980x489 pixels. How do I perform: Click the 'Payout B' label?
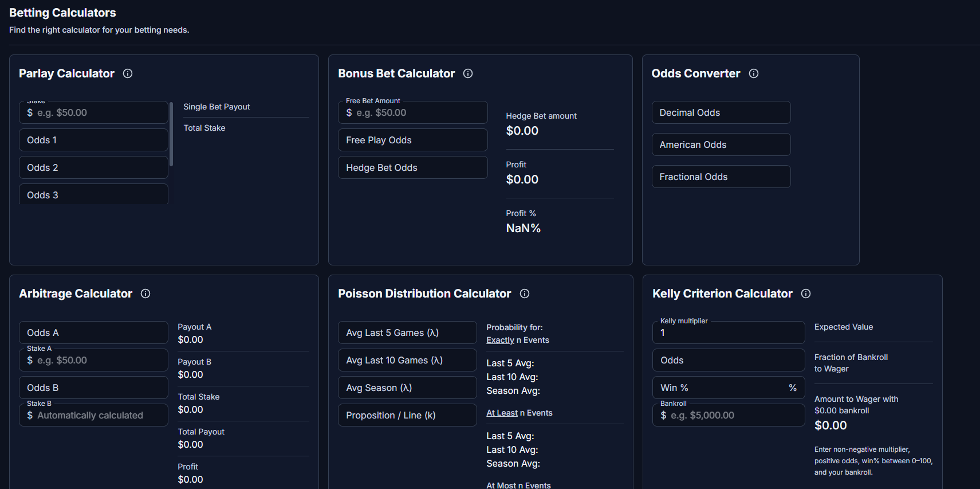(x=195, y=362)
